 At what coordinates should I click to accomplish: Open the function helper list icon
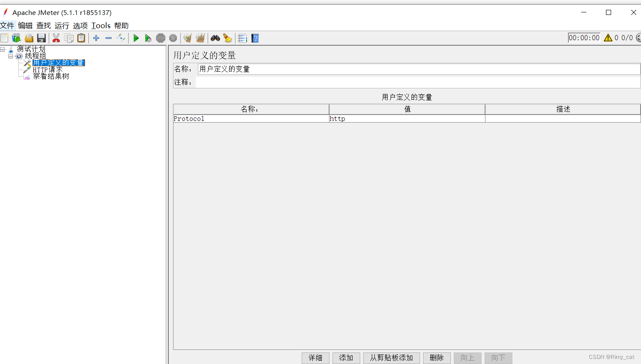(242, 38)
